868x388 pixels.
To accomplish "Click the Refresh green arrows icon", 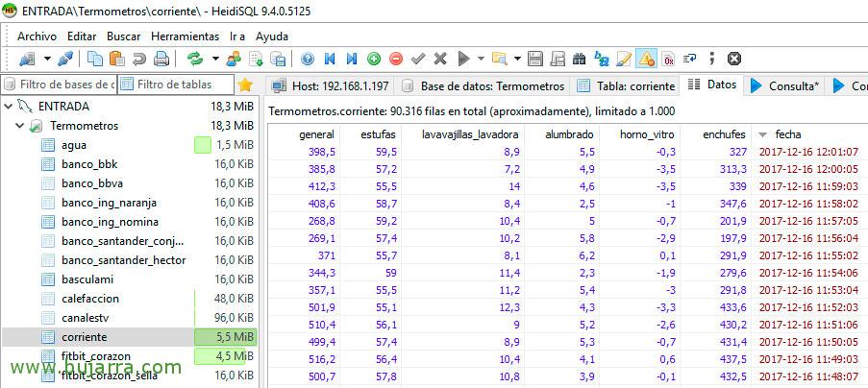I will point(195,59).
